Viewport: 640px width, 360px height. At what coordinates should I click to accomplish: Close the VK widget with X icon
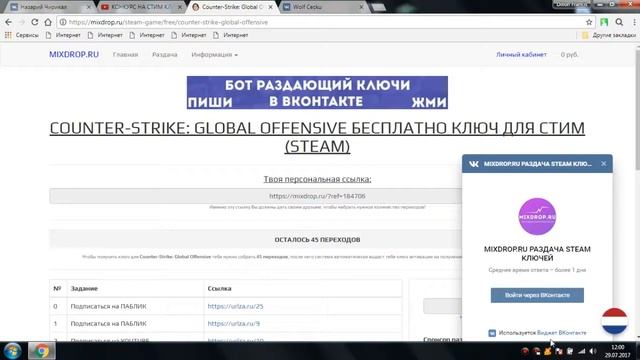pos(604,164)
